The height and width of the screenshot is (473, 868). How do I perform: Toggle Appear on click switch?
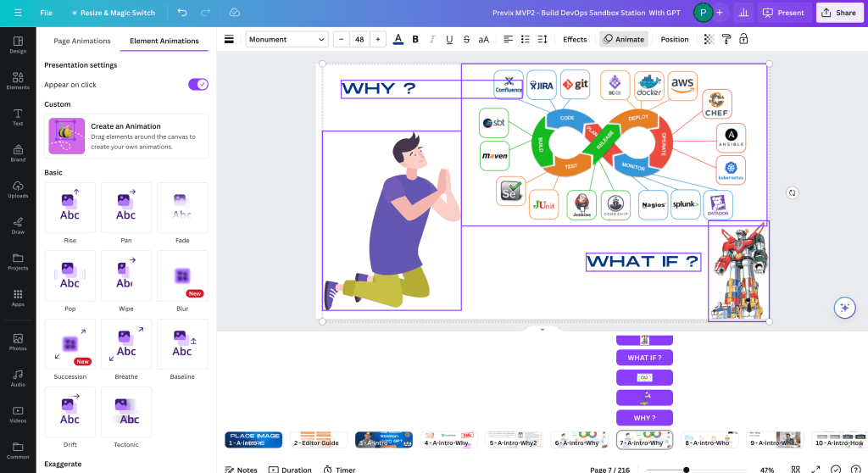198,84
